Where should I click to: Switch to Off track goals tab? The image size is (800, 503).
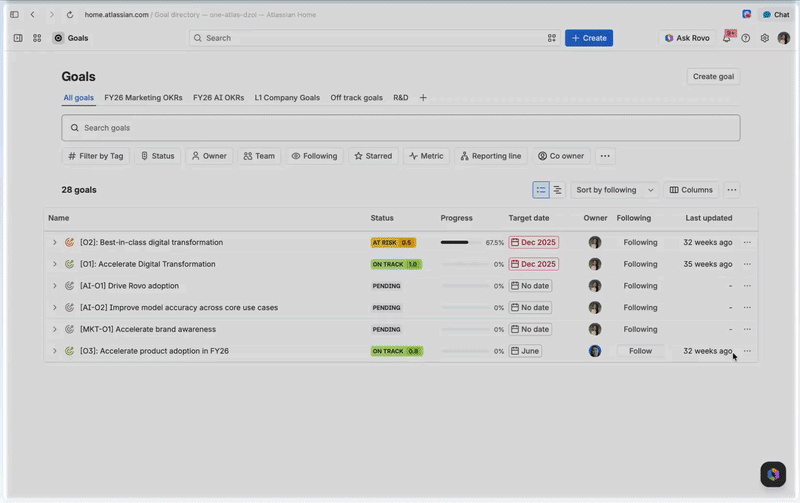(356, 97)
